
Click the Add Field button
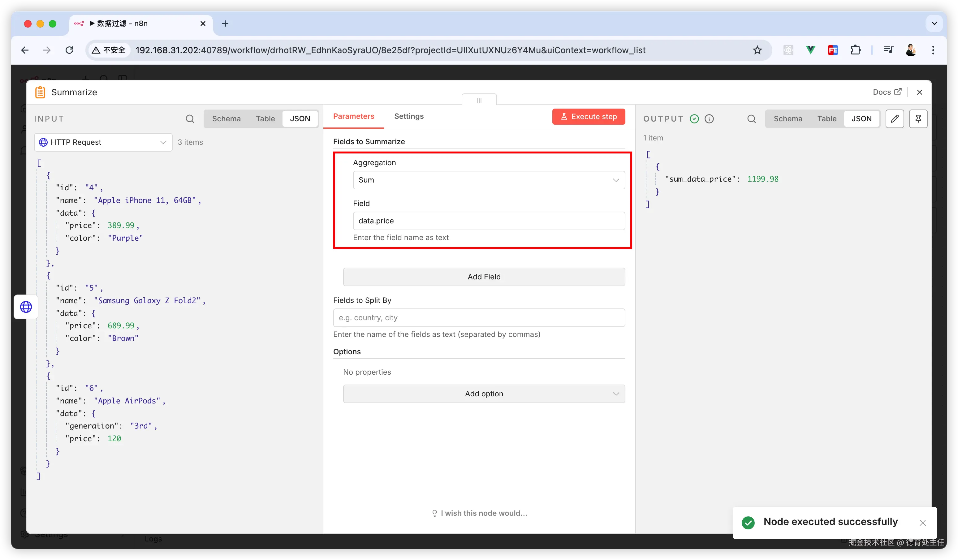coord(484,277)
